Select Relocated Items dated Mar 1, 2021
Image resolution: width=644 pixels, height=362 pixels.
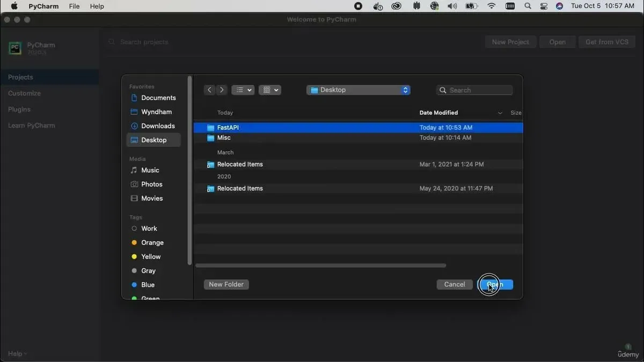tap(358, 164)
